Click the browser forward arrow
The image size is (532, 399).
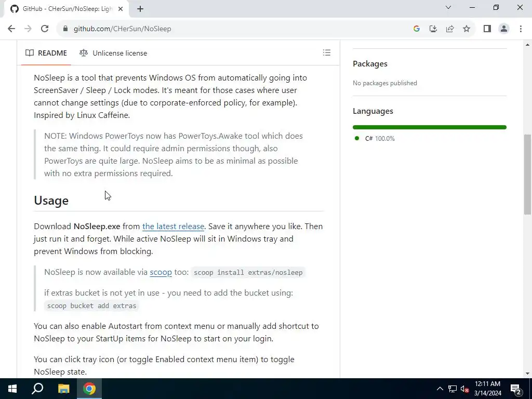point(28,29)
